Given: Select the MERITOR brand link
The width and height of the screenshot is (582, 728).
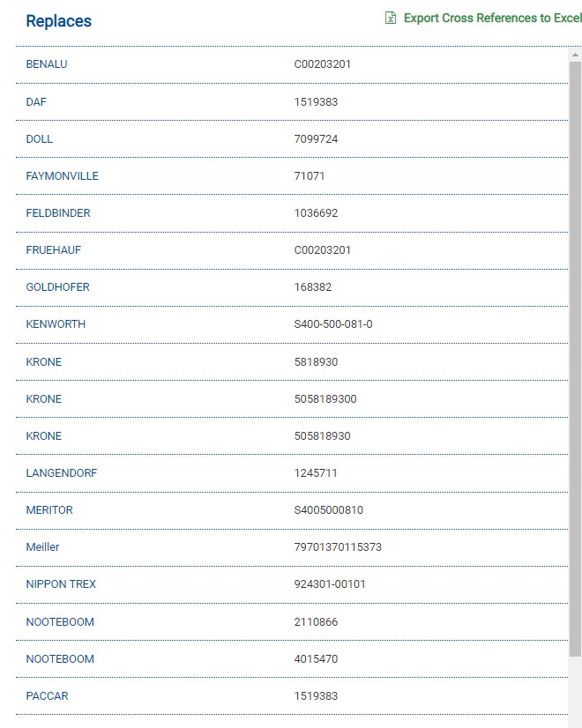Looking at the screenshot, I should 49,510.
